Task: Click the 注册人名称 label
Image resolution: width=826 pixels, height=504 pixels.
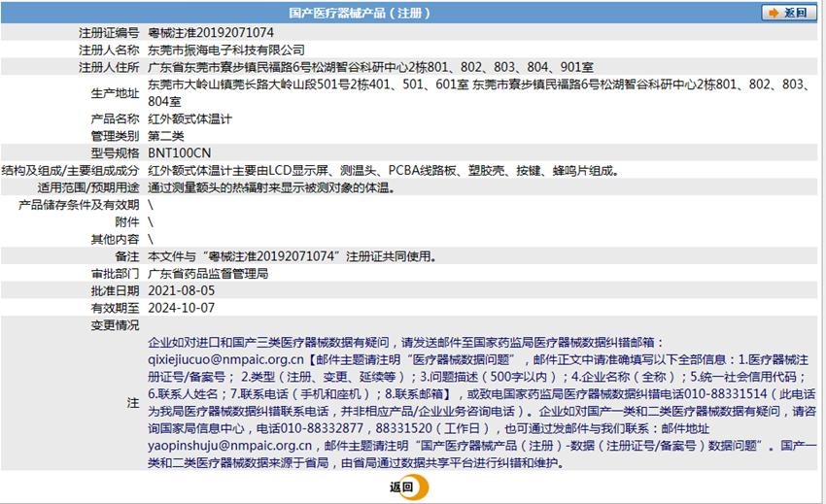Action: click(x=109, y=50)
